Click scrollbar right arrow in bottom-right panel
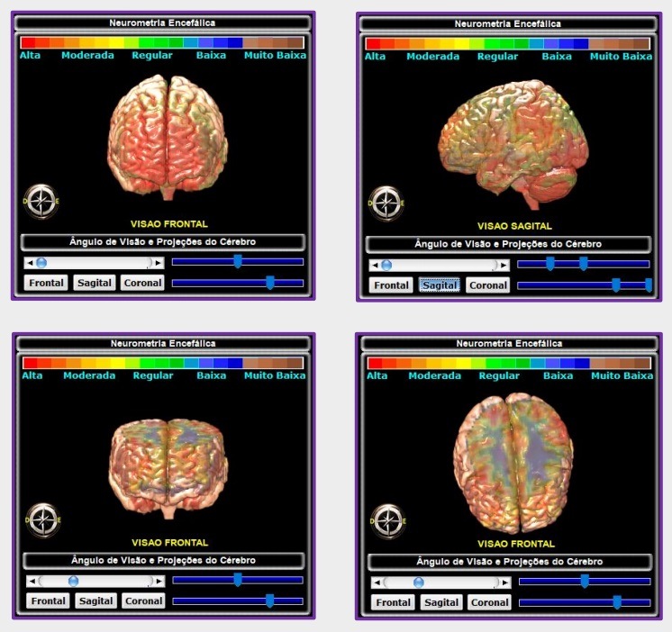The height and width of the screenshot is (632, 672). (x=504, y=582)
